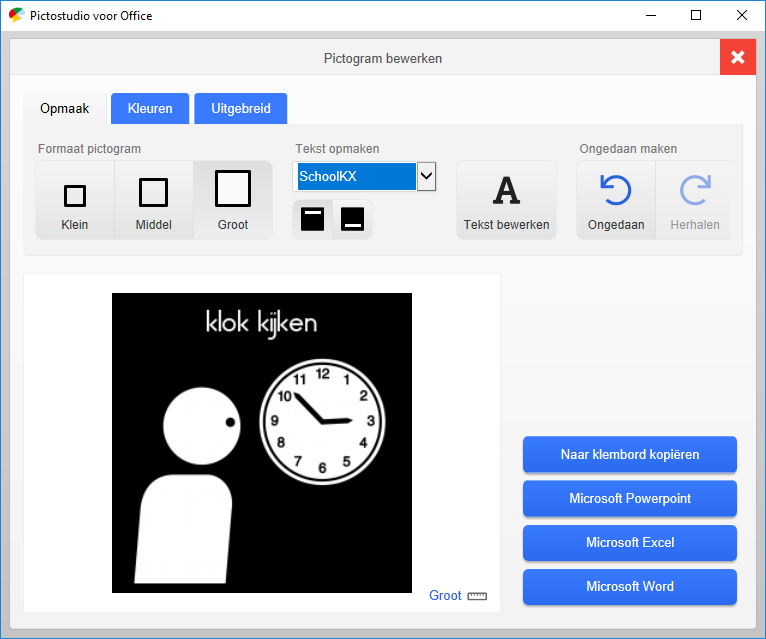
Task: Open the SchoolKX font dropdown arrow
Action: (426, 176)
